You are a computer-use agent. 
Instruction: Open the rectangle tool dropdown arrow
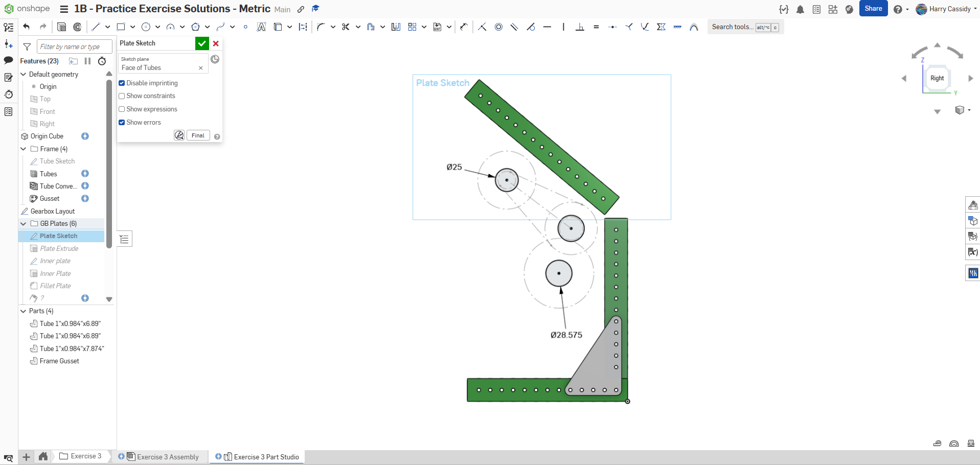tap(132, 27)
